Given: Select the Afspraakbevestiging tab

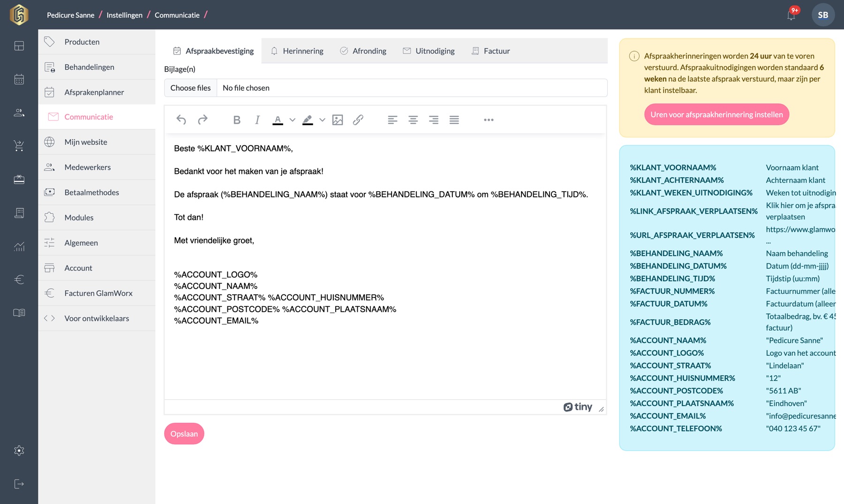Looking at the screenshot, I should pyautogui.click(x=213, y=51).
